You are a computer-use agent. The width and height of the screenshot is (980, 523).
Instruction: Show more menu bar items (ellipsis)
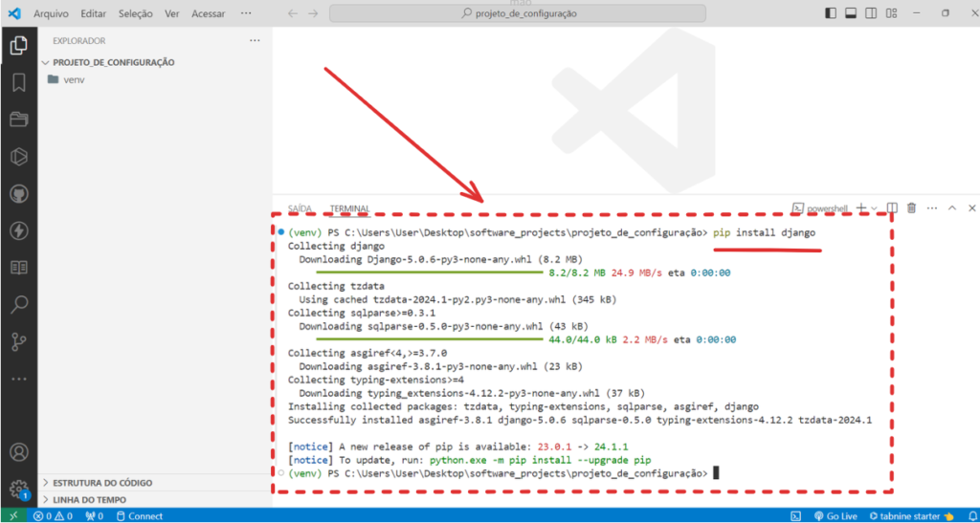246,13
